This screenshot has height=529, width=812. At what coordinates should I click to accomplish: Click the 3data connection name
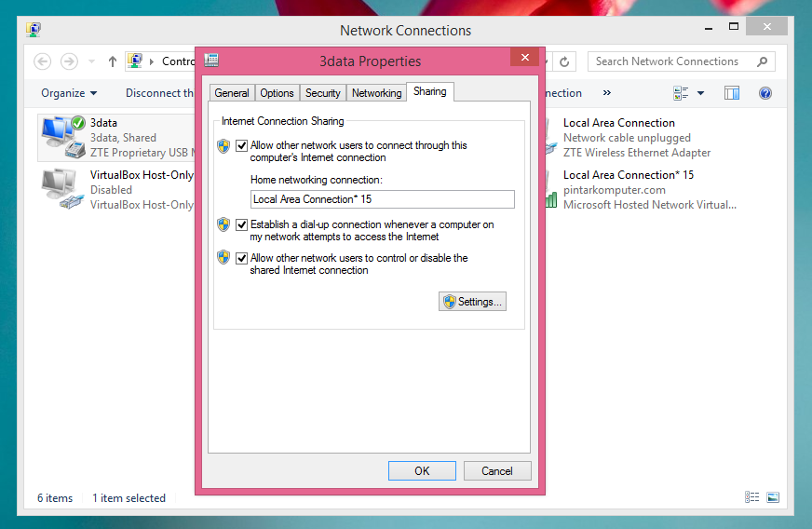(103, 123)
